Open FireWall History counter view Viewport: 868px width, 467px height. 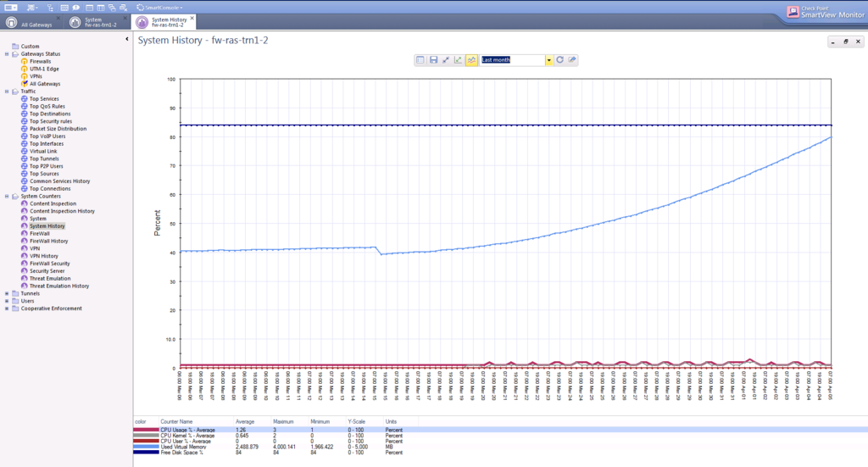click(x=48, y=242)
